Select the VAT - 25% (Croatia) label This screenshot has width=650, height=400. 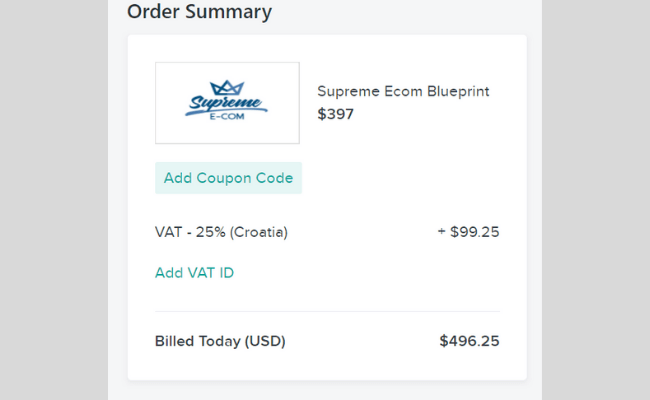[x=221, y=232]
